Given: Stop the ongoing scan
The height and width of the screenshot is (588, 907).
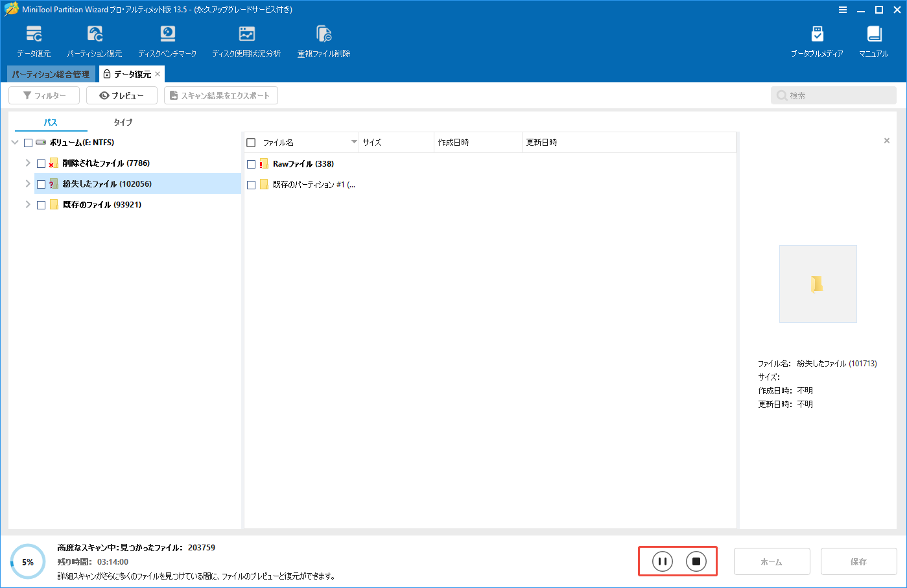Looking at the screenshot, I should (x=696, y=561).
